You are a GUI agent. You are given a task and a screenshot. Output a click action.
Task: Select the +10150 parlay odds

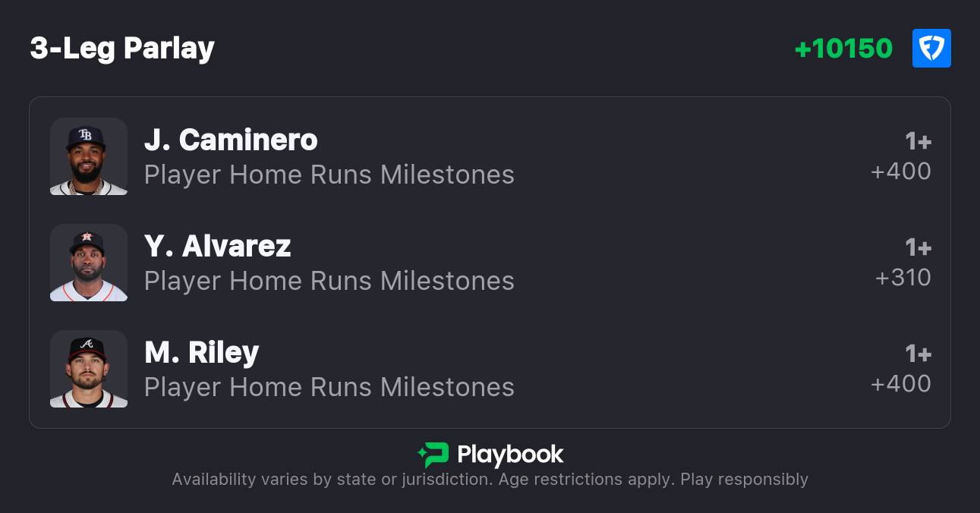(843, 49)
